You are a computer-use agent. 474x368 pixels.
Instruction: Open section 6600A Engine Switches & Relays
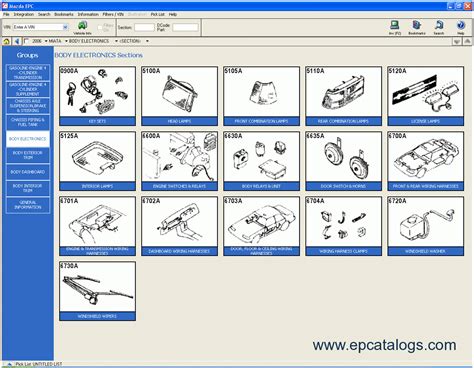179,161
